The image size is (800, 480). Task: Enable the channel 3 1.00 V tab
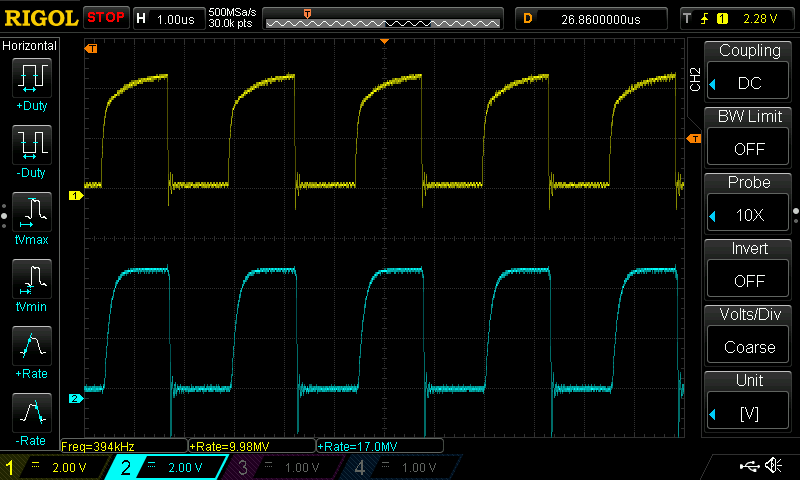pos(283,467)
